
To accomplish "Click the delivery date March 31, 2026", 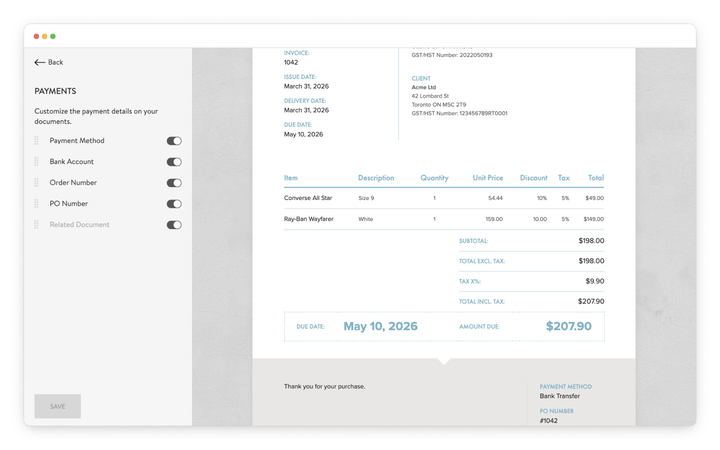I will [x=306, y=110].
